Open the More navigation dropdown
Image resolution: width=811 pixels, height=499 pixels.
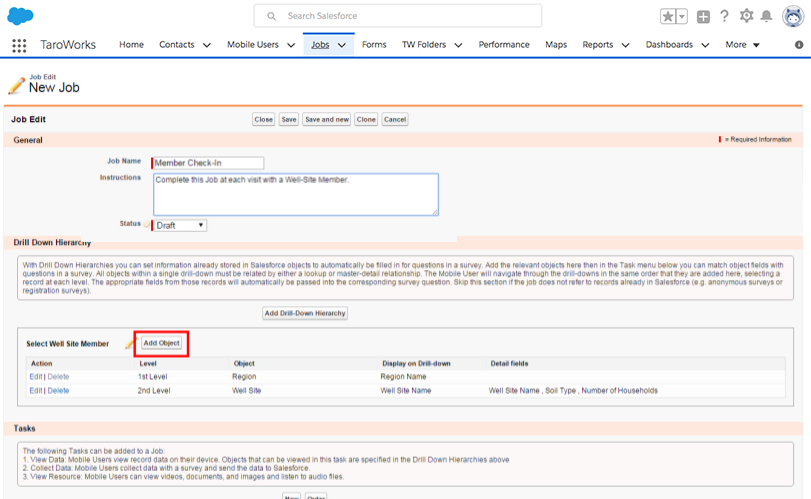(x=742, y=45)
